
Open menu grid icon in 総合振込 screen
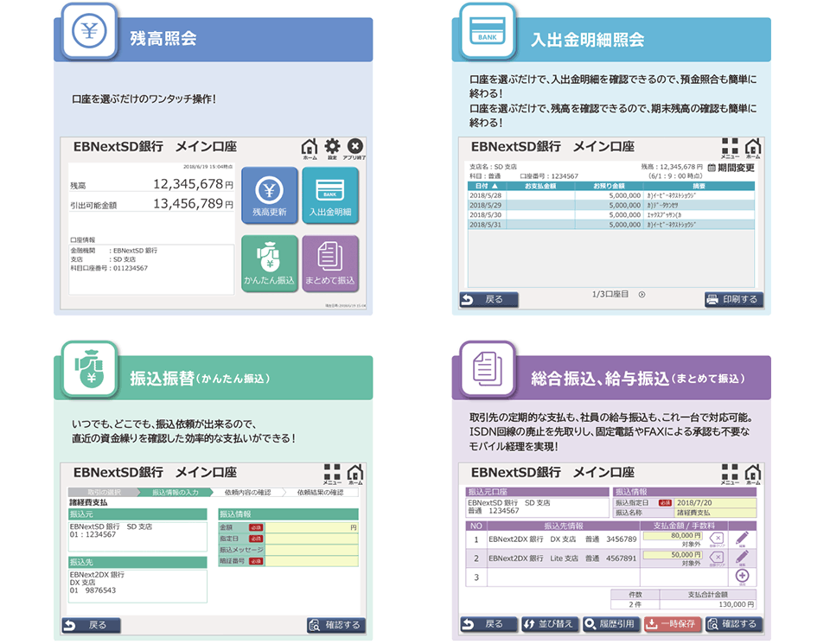[730, 472]
